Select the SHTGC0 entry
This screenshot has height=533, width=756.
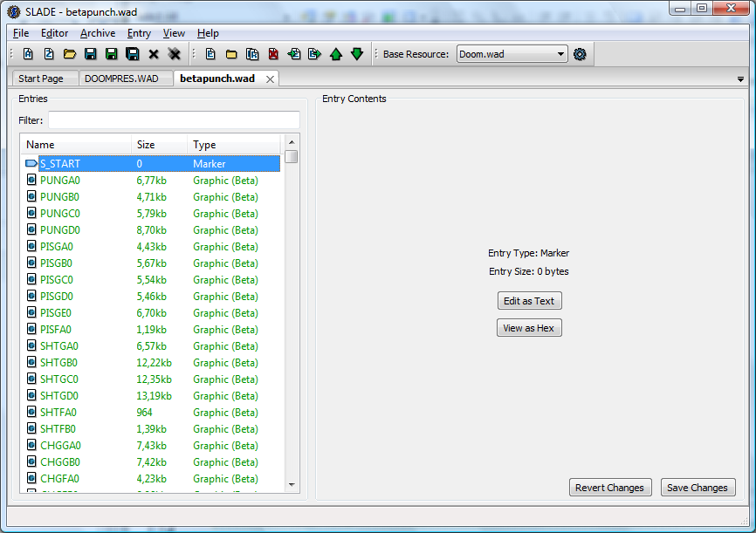click(150, 379)
